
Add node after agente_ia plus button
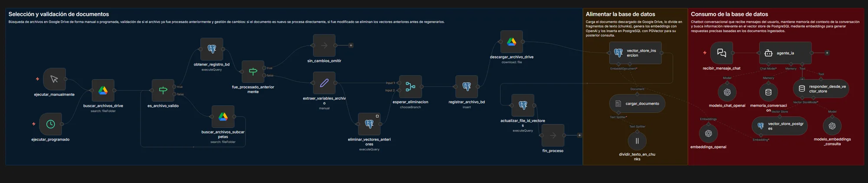tap(827, 53)
